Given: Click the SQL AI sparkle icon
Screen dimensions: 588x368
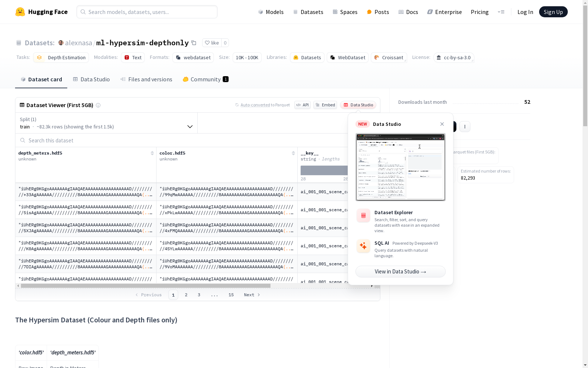Looking at the screenshot, I should tap(363, 246).
